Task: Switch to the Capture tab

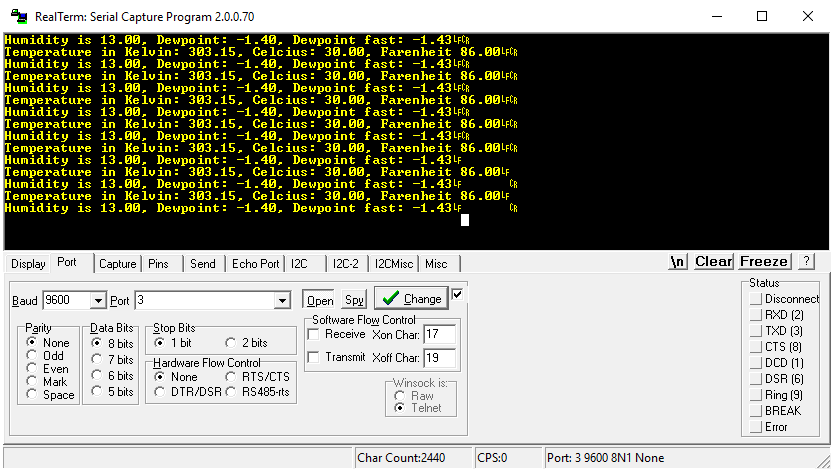Action: 118,264
